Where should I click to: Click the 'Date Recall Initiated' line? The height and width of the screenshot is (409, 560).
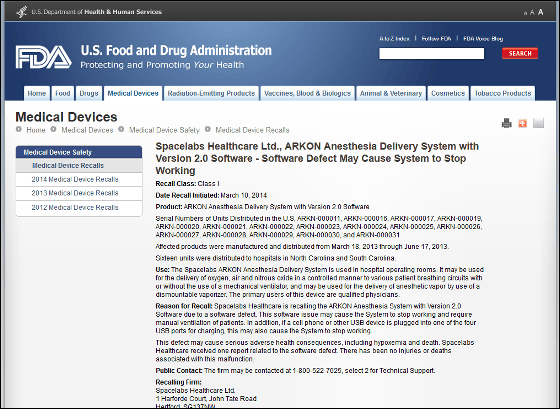coord(211,195)
